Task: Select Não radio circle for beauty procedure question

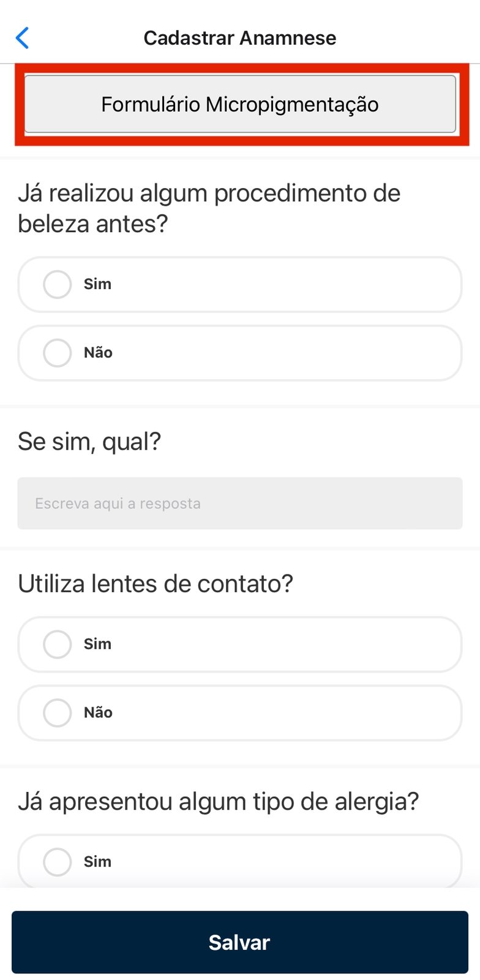Action: point(58,353)
